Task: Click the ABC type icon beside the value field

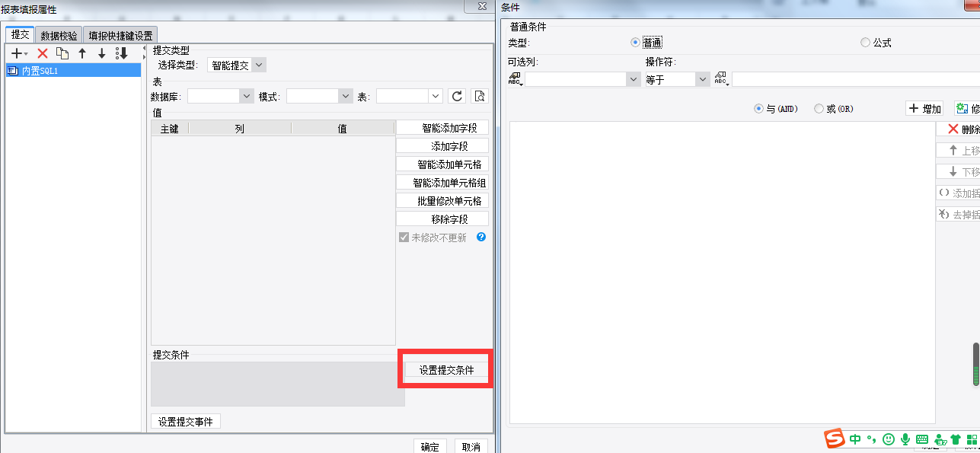Action: (721, 79)
